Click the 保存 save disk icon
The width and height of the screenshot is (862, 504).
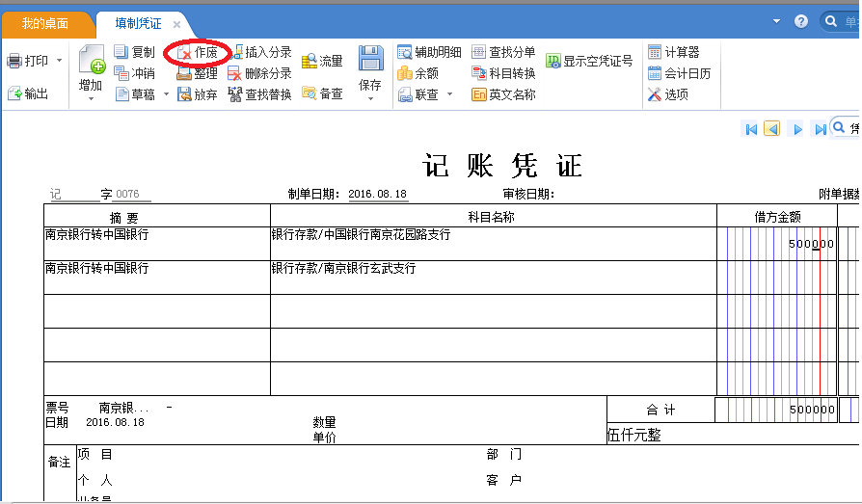(x=370, y=60)
